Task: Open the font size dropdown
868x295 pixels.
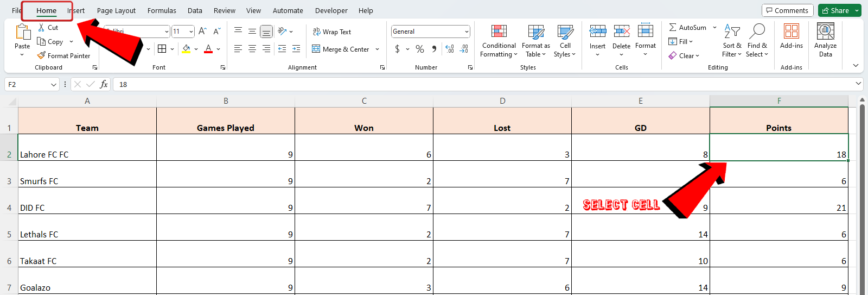Action: 191,32
